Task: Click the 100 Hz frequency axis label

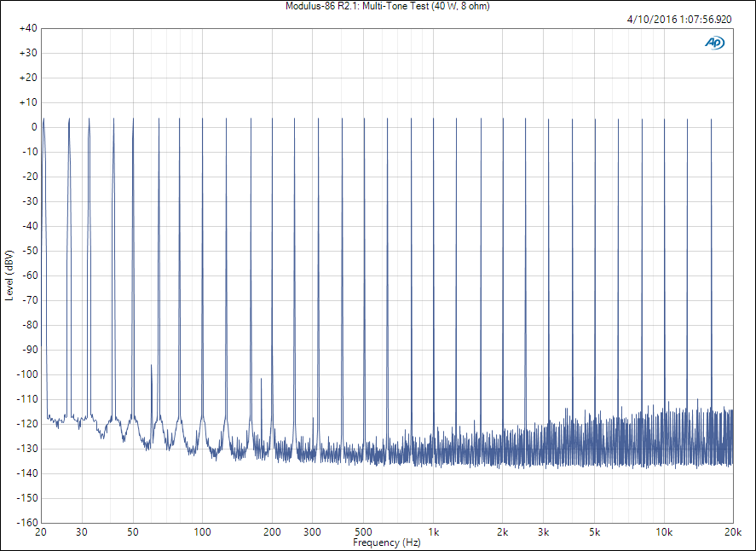Action: (x=203, y=532)
